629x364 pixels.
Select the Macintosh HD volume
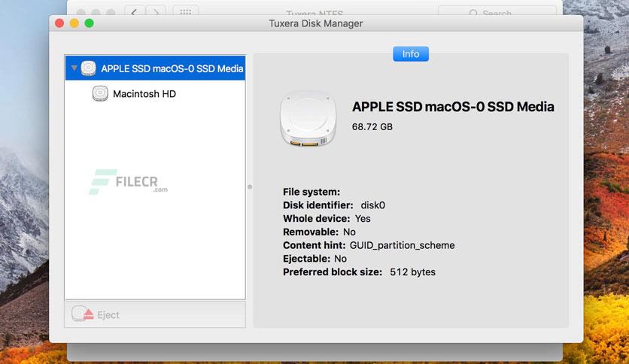click(155, 93)
